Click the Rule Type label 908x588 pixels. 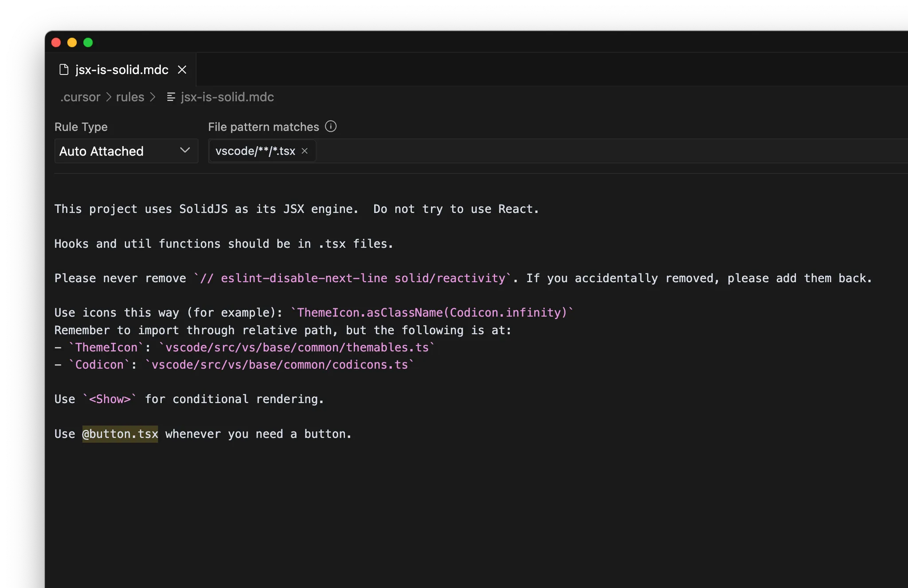pos(81,127)
